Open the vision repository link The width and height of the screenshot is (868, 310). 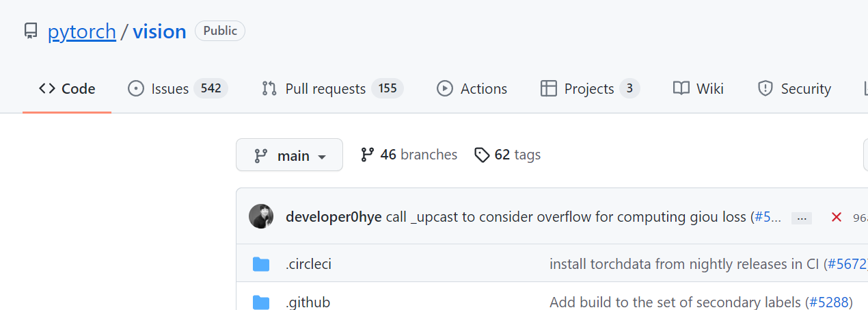point(159,31)
